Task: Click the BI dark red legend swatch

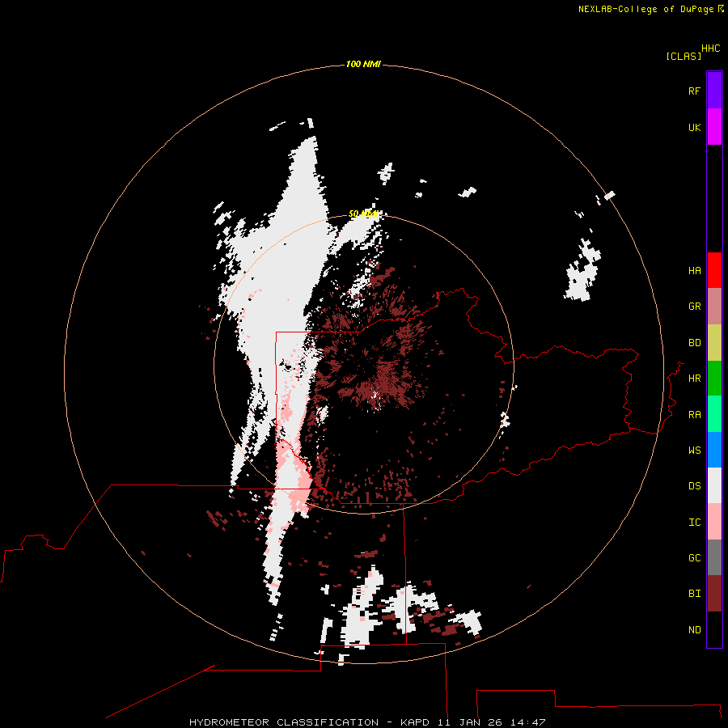Action: tap(714, 594)
